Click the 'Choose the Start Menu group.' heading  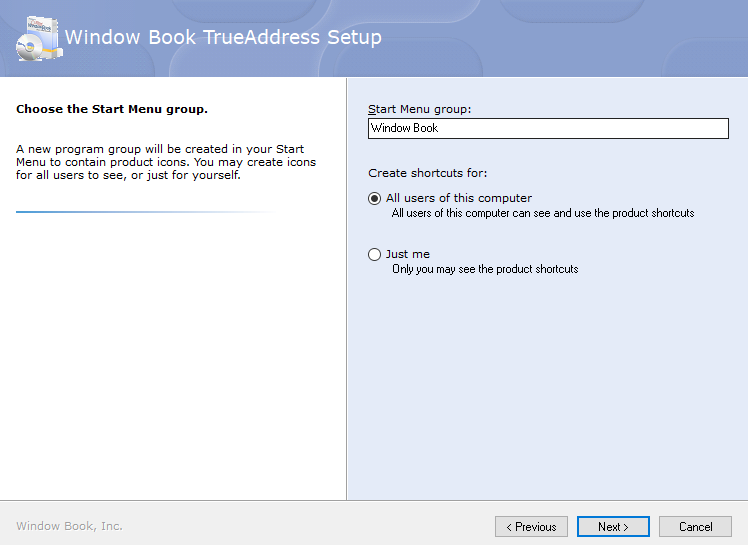pyautogui.click(x=112, y=109)
